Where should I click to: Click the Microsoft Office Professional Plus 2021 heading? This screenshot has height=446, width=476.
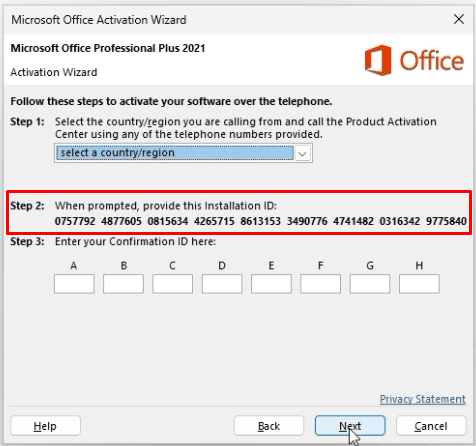(x=108, y=48)
